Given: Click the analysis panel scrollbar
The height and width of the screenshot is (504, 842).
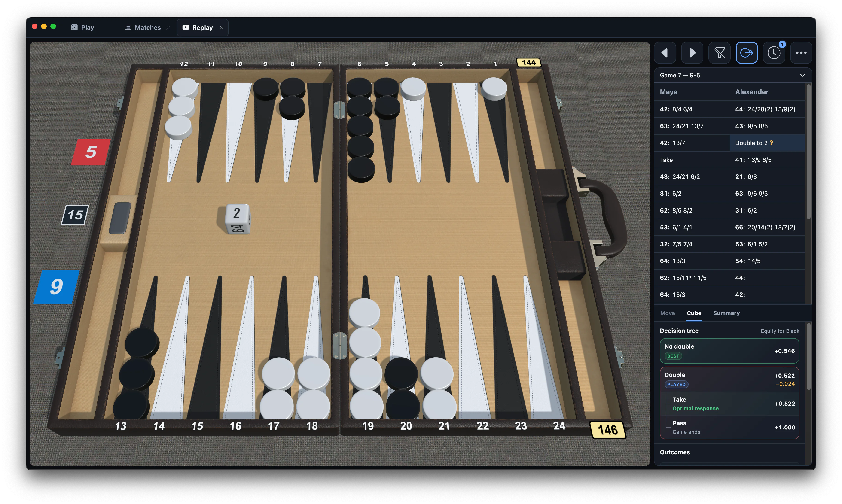Looking at the screenshot, I should tap(808, 357).
